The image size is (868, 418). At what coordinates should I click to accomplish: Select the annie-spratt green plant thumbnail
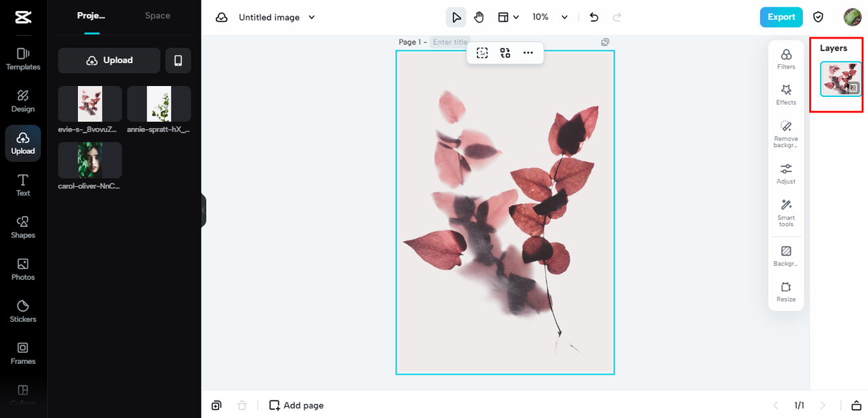click(159, 104)
